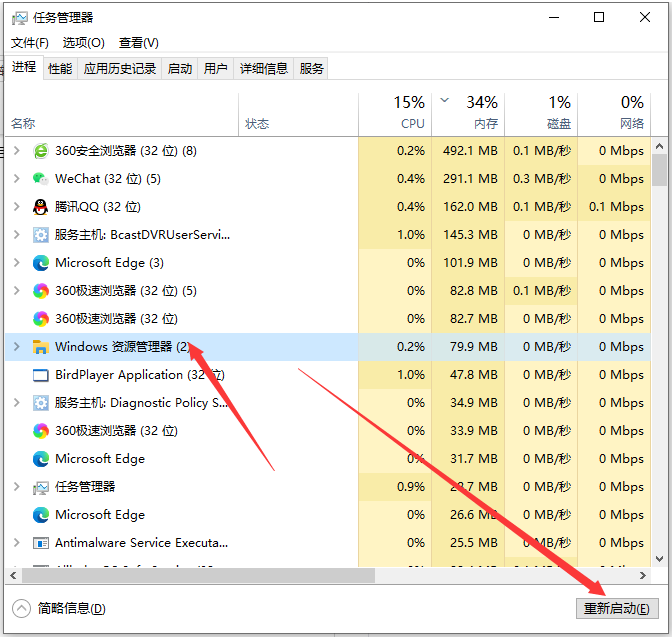Screen dimensions: 672x637
Task: Click the Windows 资源管理器 folder icon
Action: (41, 347)
